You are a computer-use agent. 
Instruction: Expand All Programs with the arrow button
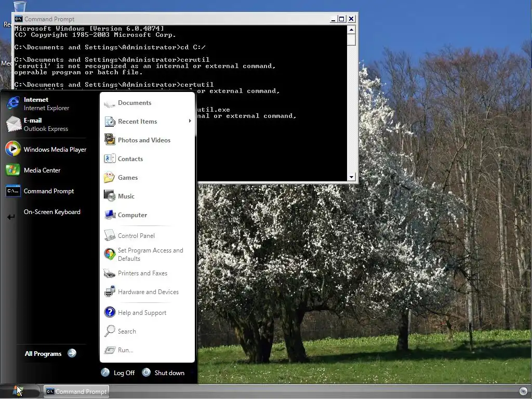[x=72, y=353]
